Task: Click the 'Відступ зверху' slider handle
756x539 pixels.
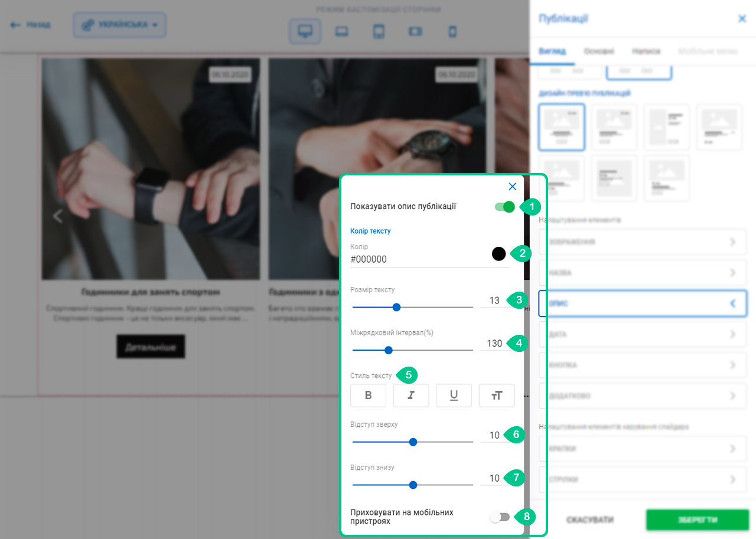Action: [413, 442]
